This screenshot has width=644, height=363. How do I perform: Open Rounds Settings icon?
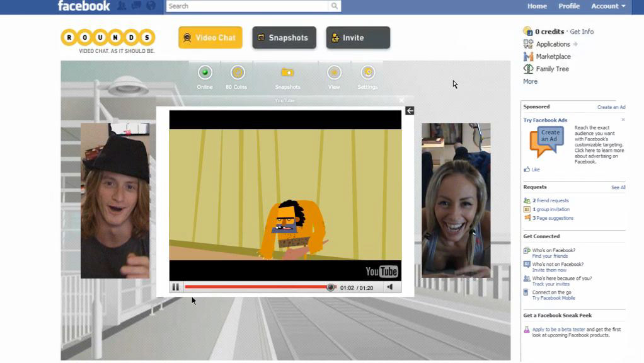367,72
